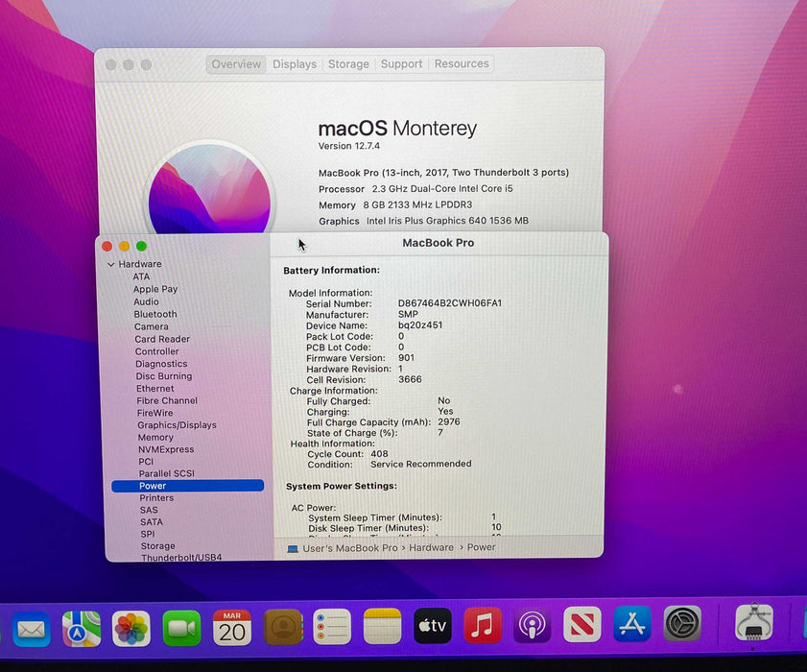Screen dimensions: 807x672
Task: Switch to the Storage tab
Action: pyautogui.click(x=348, y=64)
